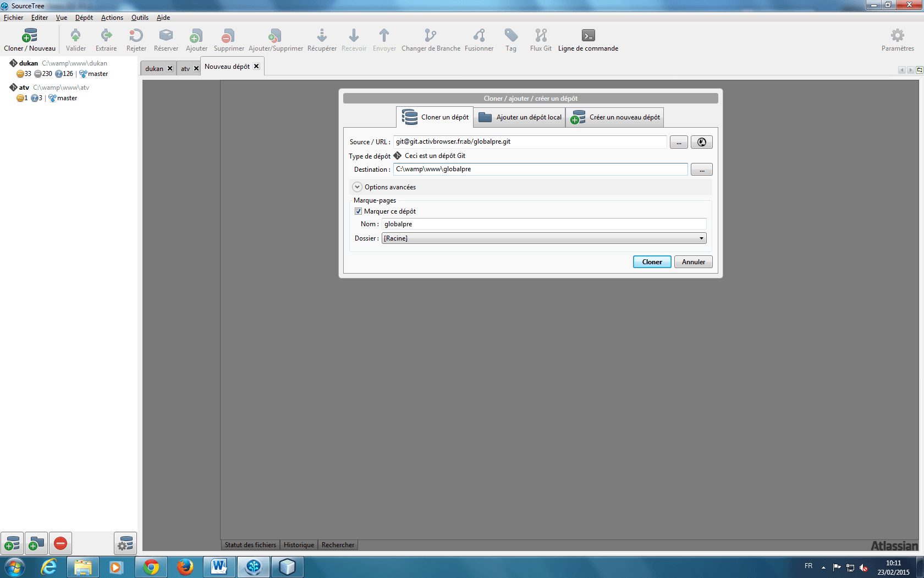Click the globe icon next to Source URL
The width and height of the screenshot is (924, 578).
tap(701, 142)
